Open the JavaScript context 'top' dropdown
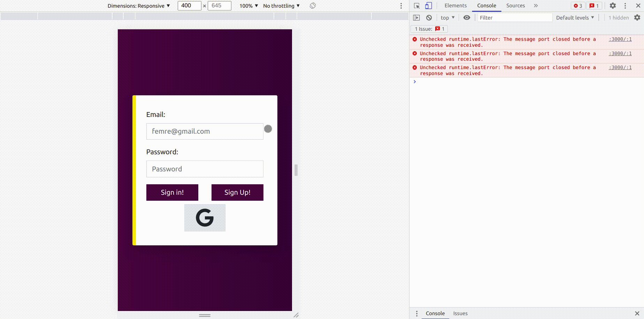 point(448,17)
